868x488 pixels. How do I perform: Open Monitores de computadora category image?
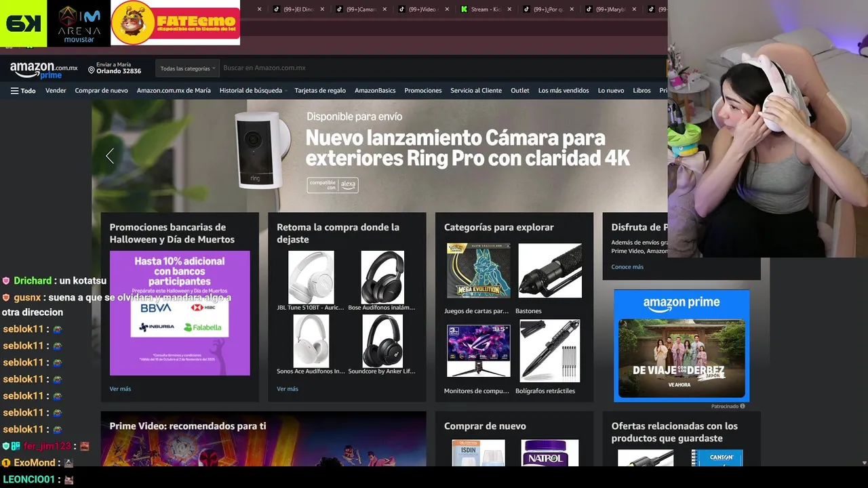(479, 350)
